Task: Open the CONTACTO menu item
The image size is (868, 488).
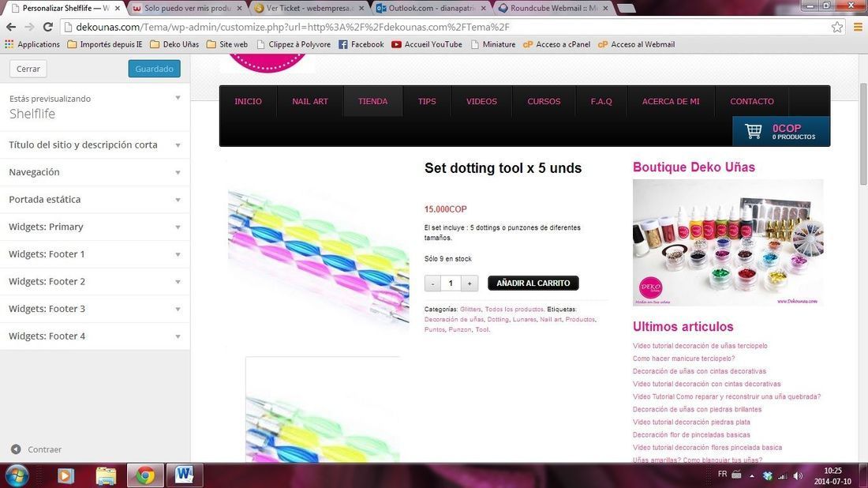Action: click(x=752, y=101)
